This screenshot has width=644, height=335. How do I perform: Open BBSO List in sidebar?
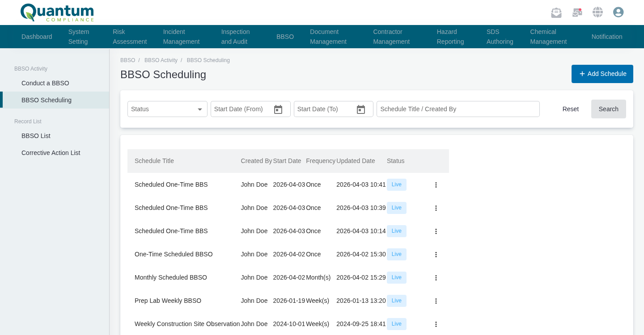tap(36, 136)
